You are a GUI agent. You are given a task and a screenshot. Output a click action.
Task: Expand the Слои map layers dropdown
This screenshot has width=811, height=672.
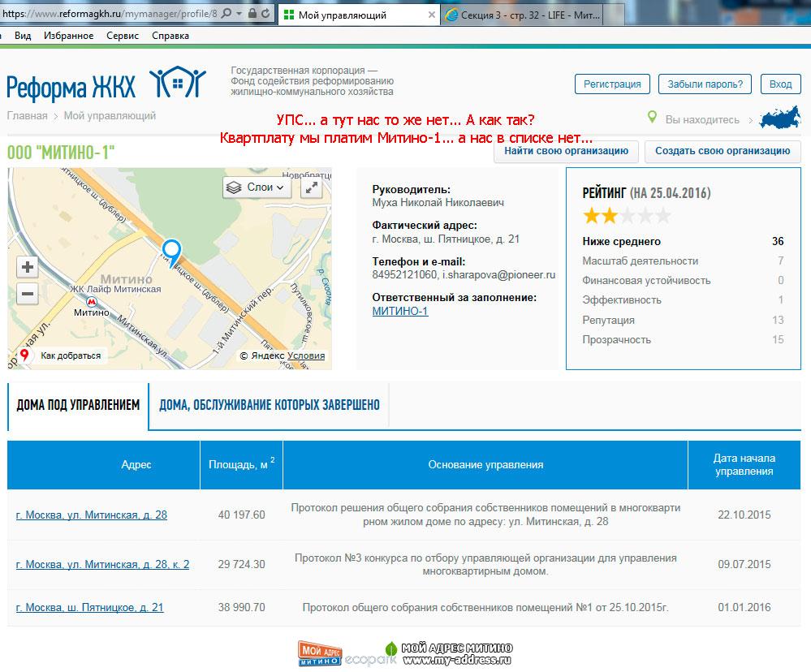click(x=257, y=187)
